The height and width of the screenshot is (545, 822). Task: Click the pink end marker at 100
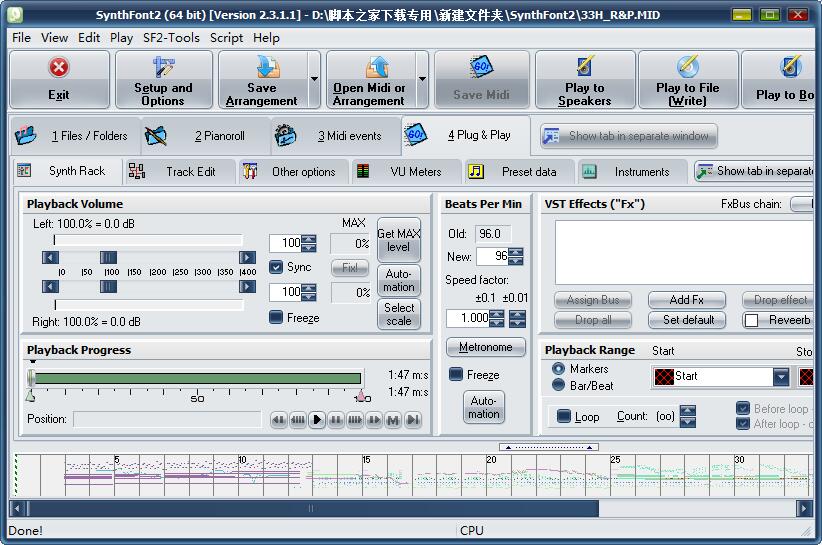click(x=361, y=396)
